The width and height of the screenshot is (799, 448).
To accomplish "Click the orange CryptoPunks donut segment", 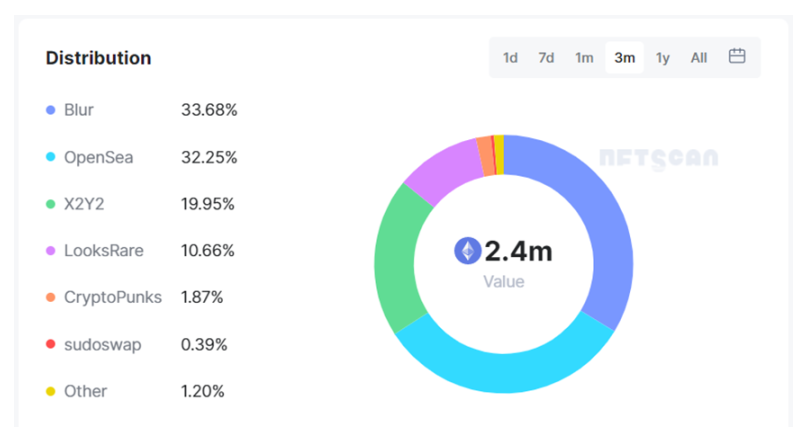I will tap(486, 156).
